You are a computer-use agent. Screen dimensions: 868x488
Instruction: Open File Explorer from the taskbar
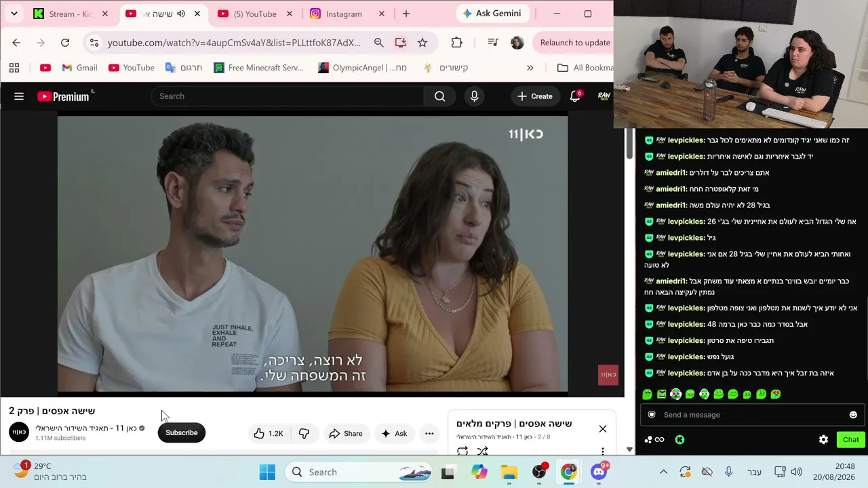pyautogui.click(x=509, y=472)
